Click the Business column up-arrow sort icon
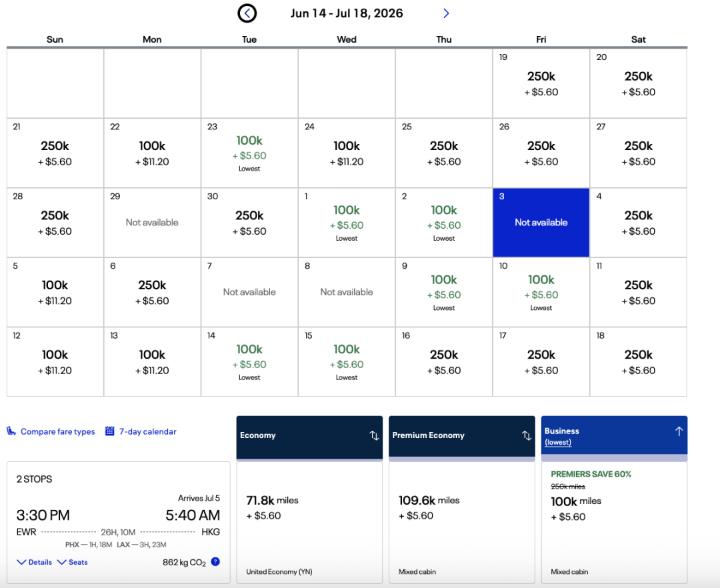 point(679,431)
